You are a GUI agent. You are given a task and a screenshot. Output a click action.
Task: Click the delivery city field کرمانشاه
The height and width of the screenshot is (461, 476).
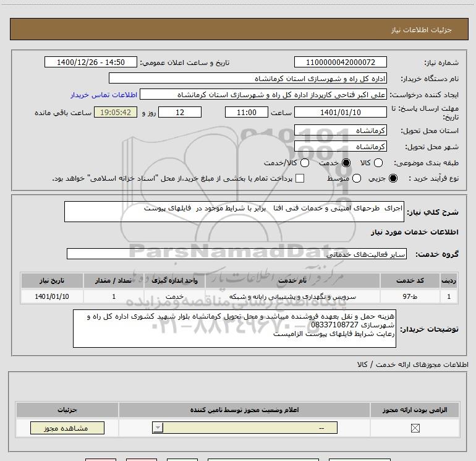(340, 147)
